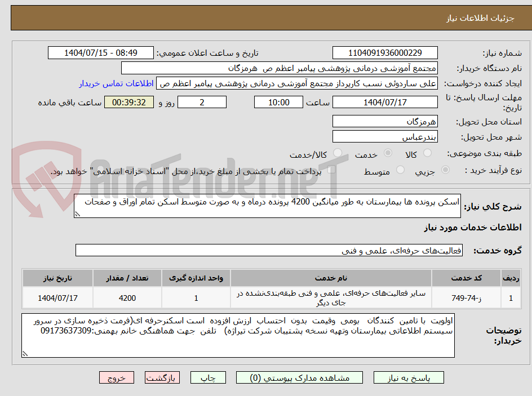Select جزیی purchase process type
Viewport: 532px width, 396px height.
click(445, 170)
